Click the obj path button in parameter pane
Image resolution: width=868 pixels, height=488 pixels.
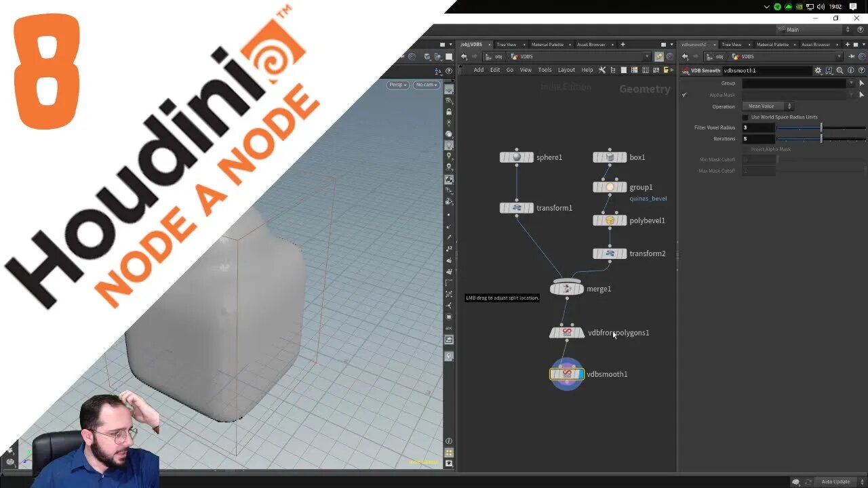pyautogui.click(x=715, y=57)
